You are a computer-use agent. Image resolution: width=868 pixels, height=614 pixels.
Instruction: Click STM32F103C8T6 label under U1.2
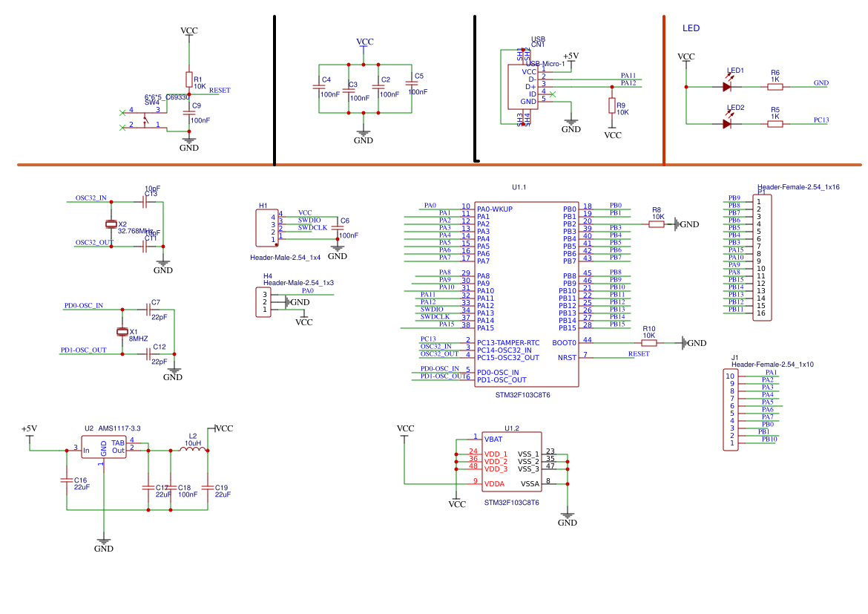pos(511,503)
